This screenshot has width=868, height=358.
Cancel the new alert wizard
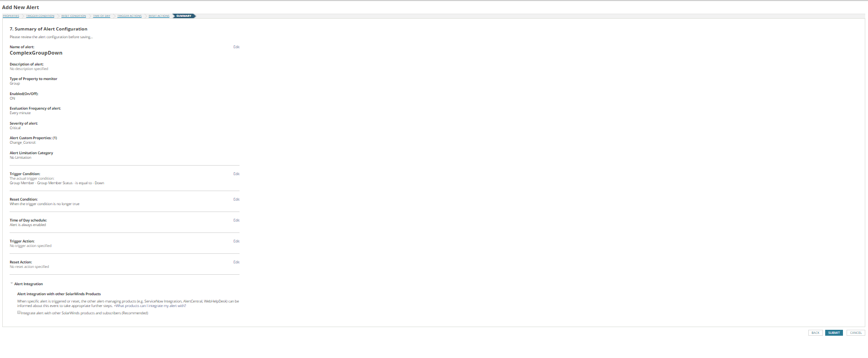tap(856, 333)
